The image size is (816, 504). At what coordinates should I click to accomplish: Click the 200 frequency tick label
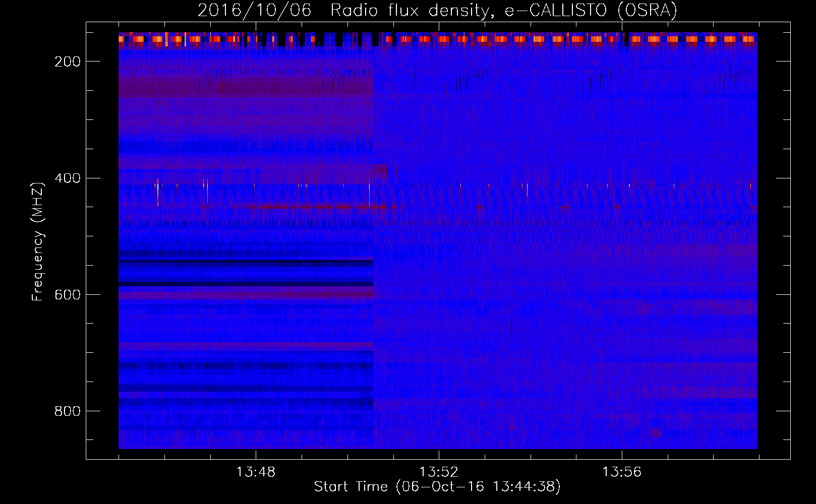68,61
